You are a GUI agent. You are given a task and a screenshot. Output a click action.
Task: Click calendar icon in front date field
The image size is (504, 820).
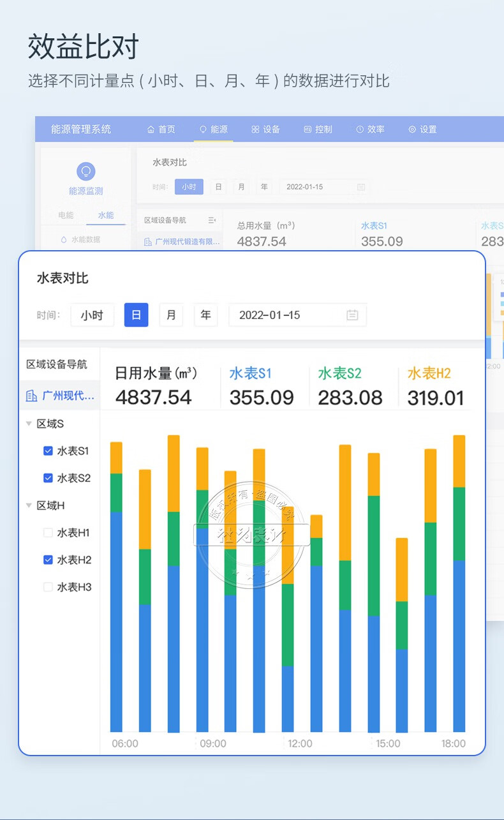(352, 315)
